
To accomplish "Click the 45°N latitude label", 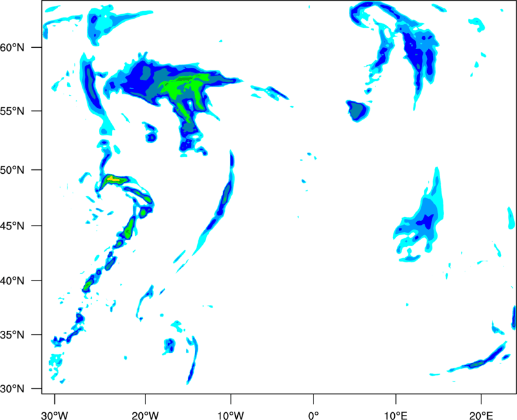I will coord(12,226).
